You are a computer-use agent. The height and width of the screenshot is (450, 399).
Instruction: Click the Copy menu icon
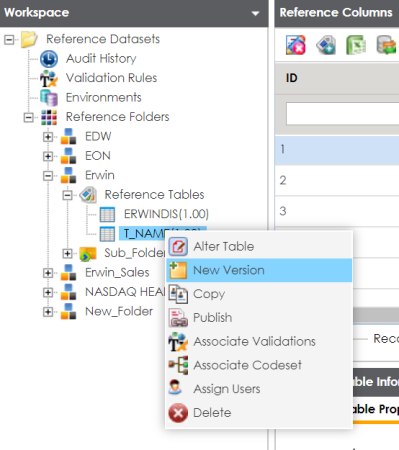(x=178, y=294)
